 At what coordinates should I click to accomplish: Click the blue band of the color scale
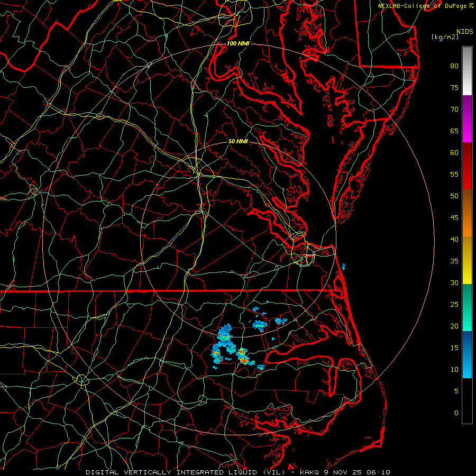[467, 354]
